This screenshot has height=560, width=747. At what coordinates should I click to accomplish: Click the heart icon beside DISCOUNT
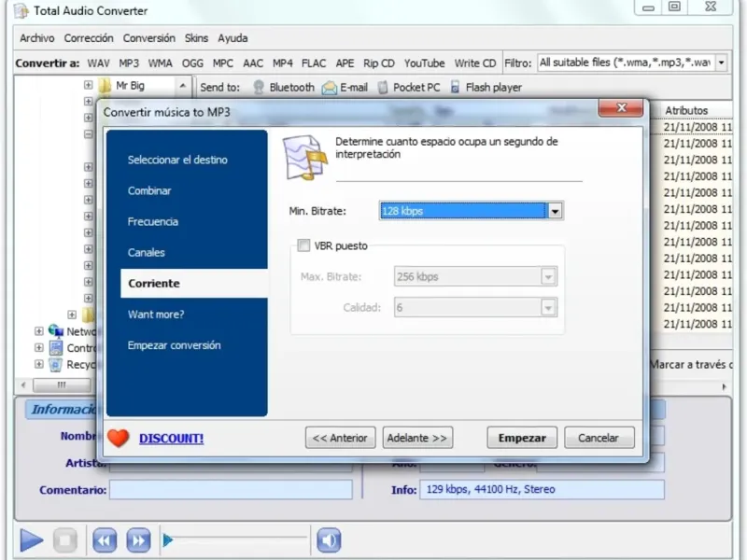click(119, 438)
